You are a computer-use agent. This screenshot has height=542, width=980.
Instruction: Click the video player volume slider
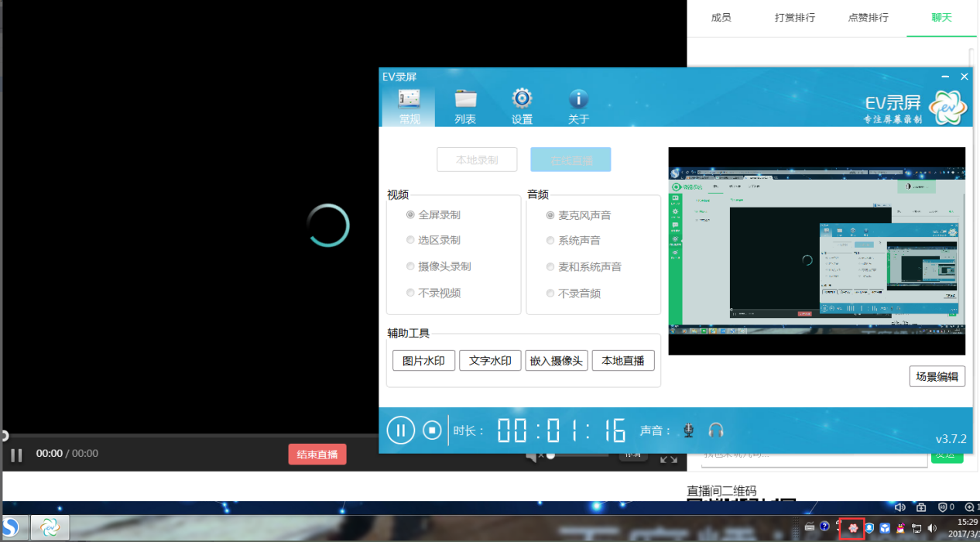[577, 455]
